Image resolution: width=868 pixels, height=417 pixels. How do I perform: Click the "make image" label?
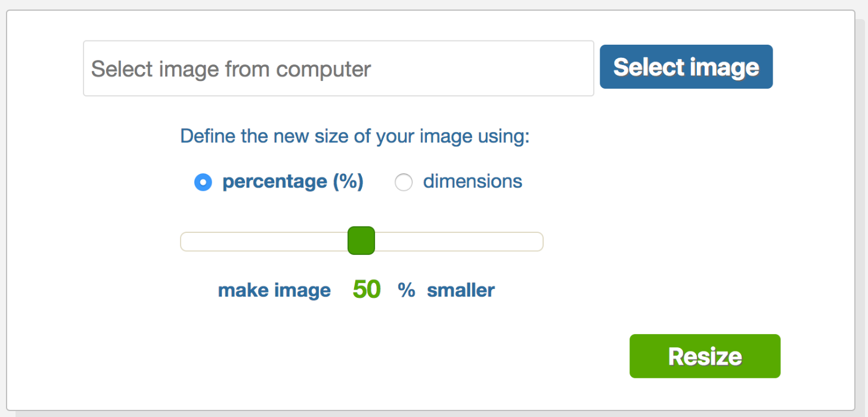pyautogui.click(x=274, y=291)
